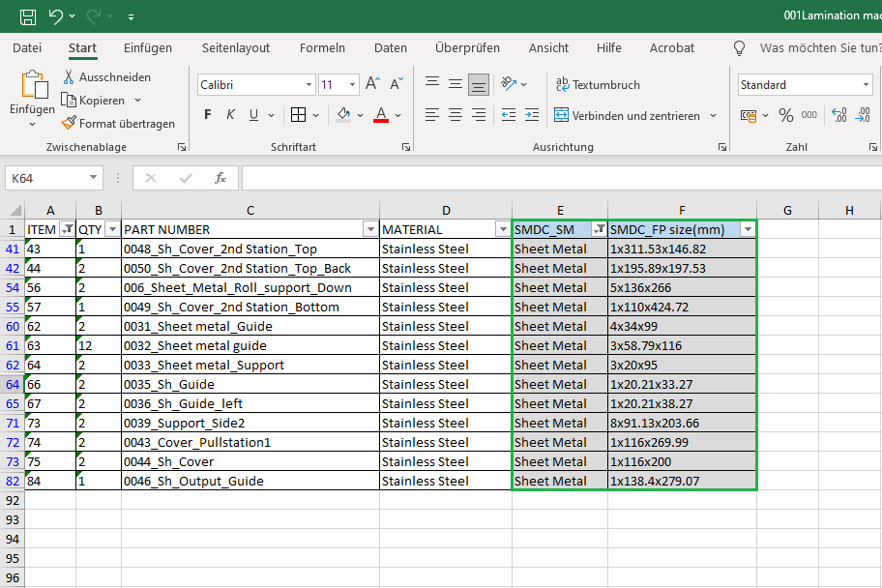Open fill color palette arrow
This screenshot has height=588, width=882.
click(360, 115)
